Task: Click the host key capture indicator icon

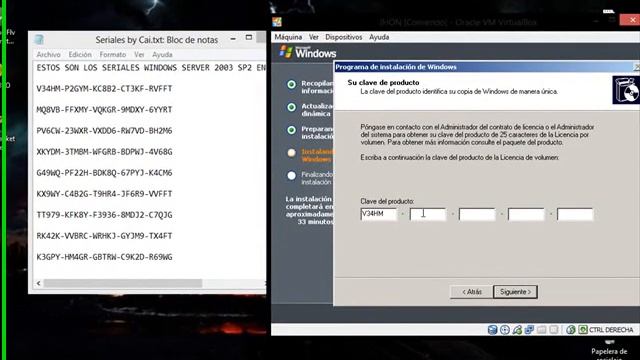Action: tap(583, 329)
